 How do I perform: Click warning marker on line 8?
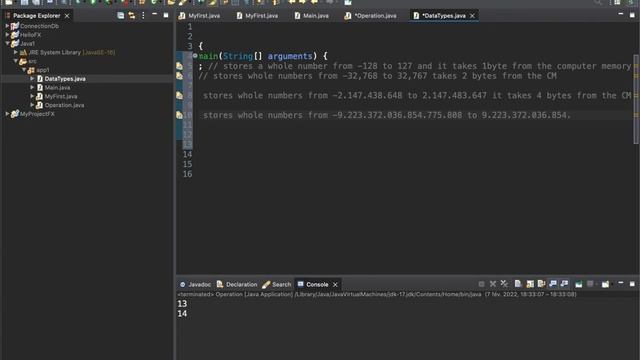(180, 95)
